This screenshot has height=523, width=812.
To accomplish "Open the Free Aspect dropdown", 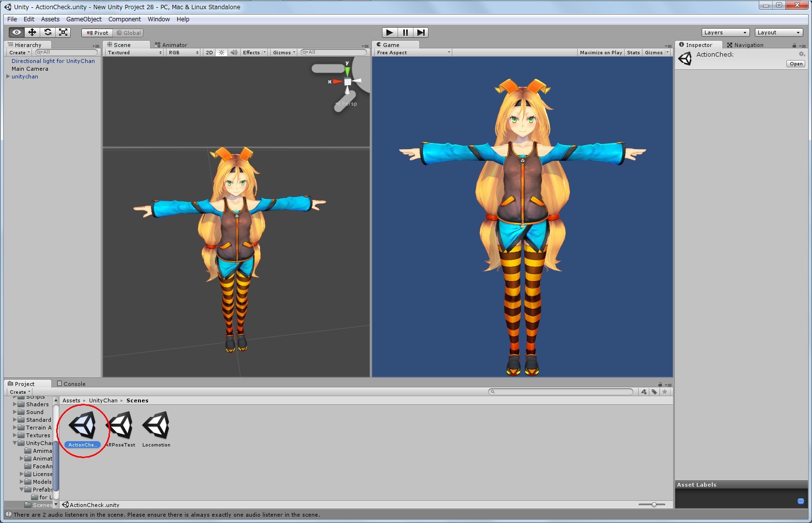I will pos(413,52).
